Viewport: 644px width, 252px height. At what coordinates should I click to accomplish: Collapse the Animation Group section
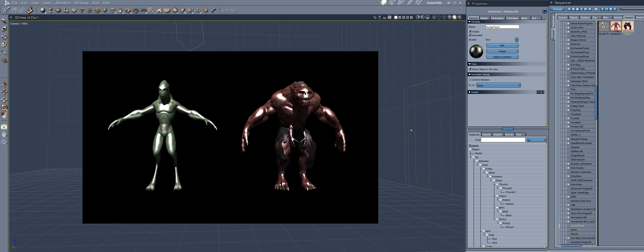(470, 74)
